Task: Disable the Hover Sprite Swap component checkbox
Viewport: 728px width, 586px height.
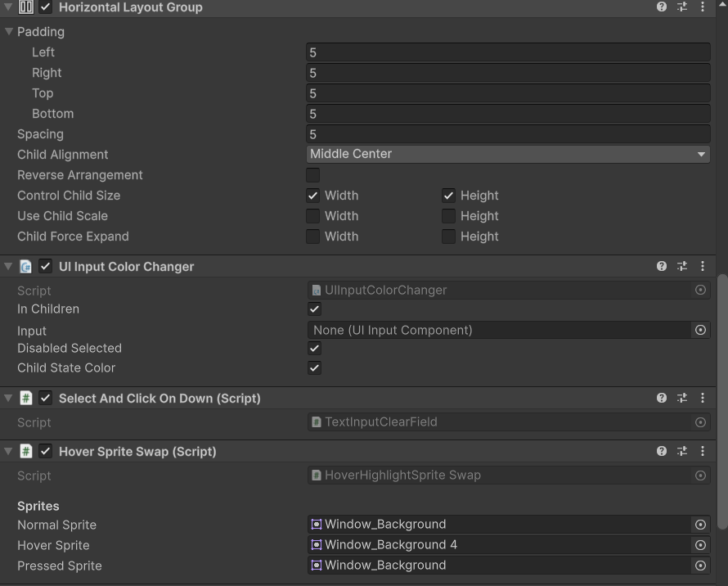Action: tap(46, 451)
